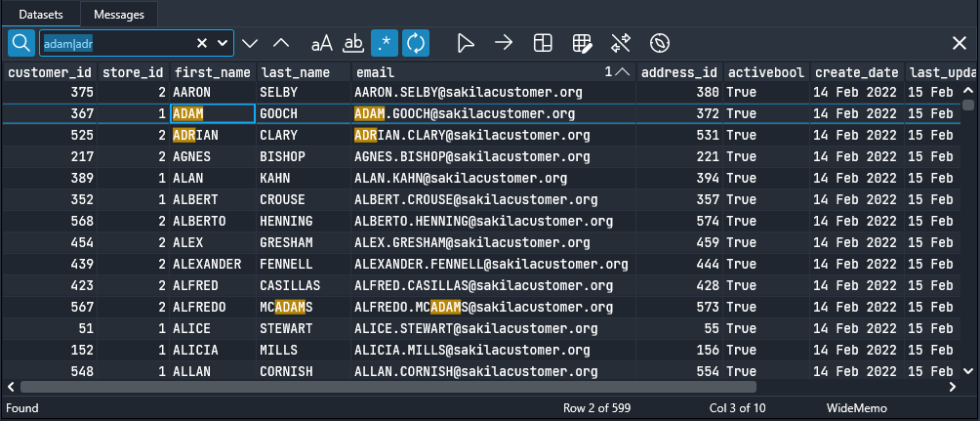Go to next search match
The height and width of the screenshot is (421, 980).
pyautogui.click(x=251, y=43)
